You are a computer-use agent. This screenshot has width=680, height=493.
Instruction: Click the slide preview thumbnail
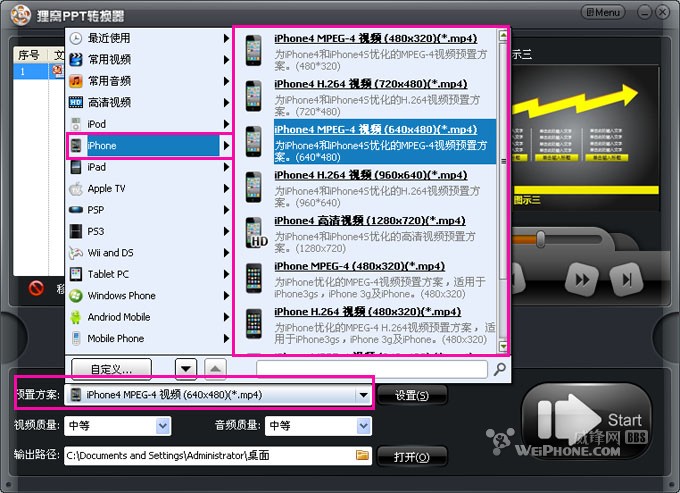(x=585, y=139)
